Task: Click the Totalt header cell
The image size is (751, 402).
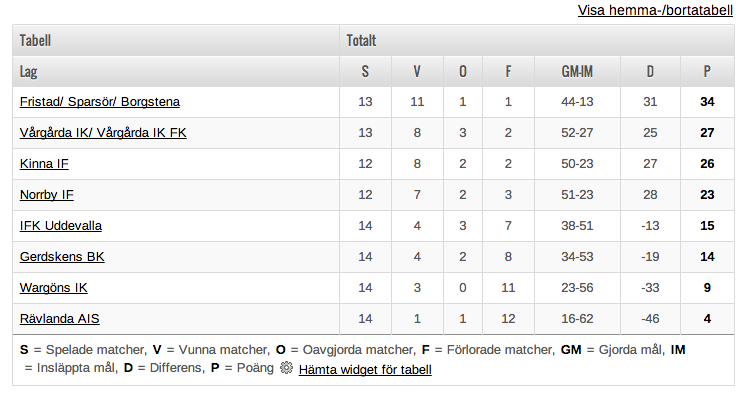Action: tap(537, 40)
